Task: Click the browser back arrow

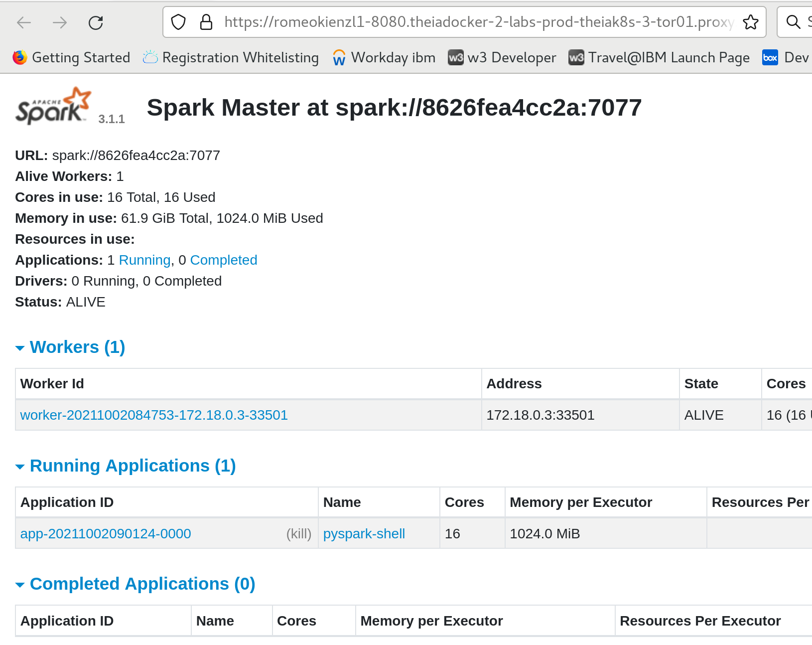Action: click(24, 22)
